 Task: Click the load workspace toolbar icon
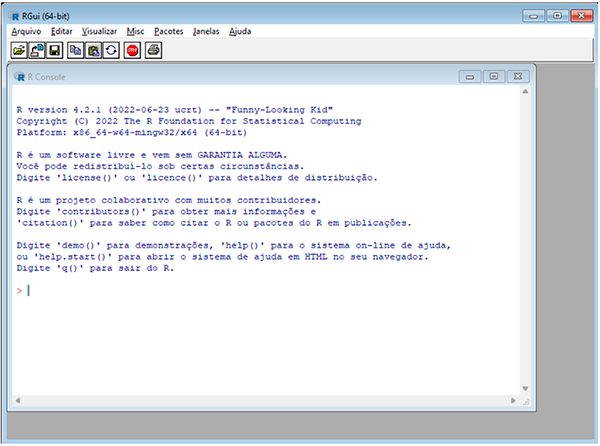[37, 50]
